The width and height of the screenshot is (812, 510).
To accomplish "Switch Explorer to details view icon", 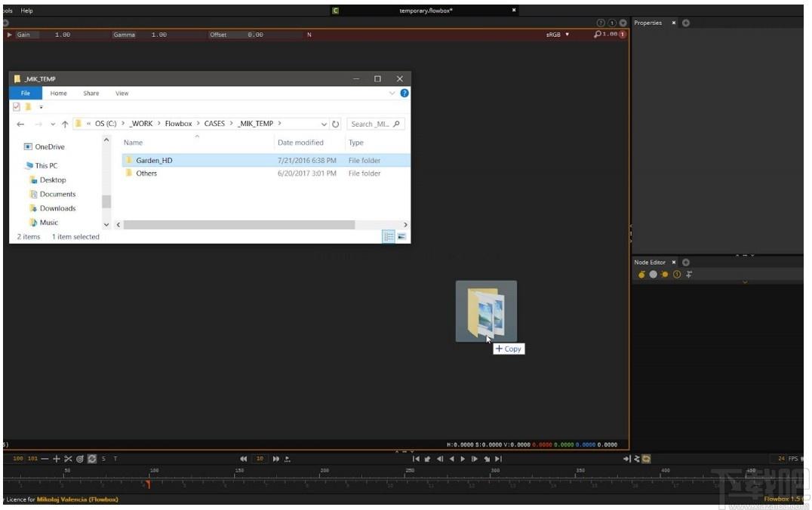I will [389, 237].
